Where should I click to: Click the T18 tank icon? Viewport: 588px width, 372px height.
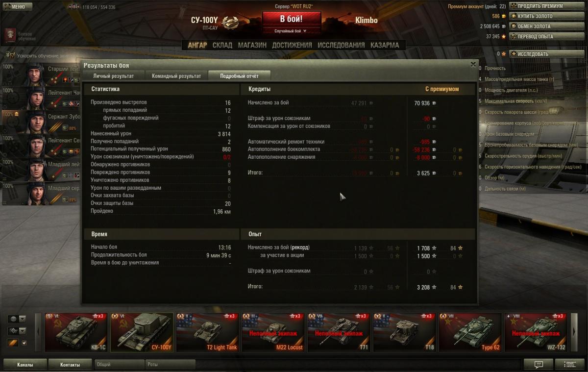[404, 332]
